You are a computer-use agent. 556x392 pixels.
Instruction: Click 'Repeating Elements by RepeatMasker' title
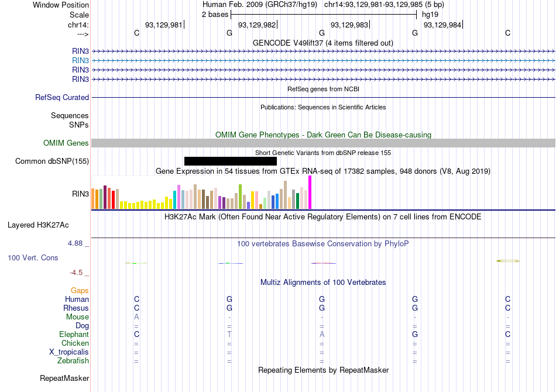tap(324, 370)
